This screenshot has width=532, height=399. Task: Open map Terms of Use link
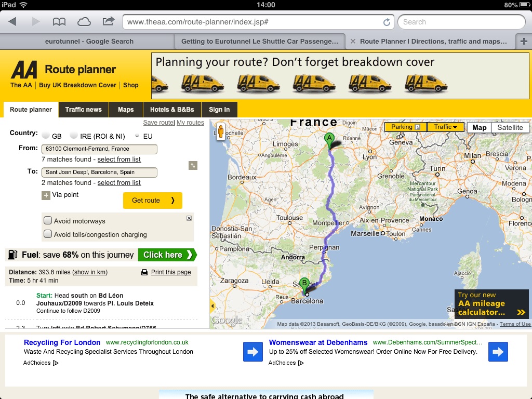[x=515, y=324]
